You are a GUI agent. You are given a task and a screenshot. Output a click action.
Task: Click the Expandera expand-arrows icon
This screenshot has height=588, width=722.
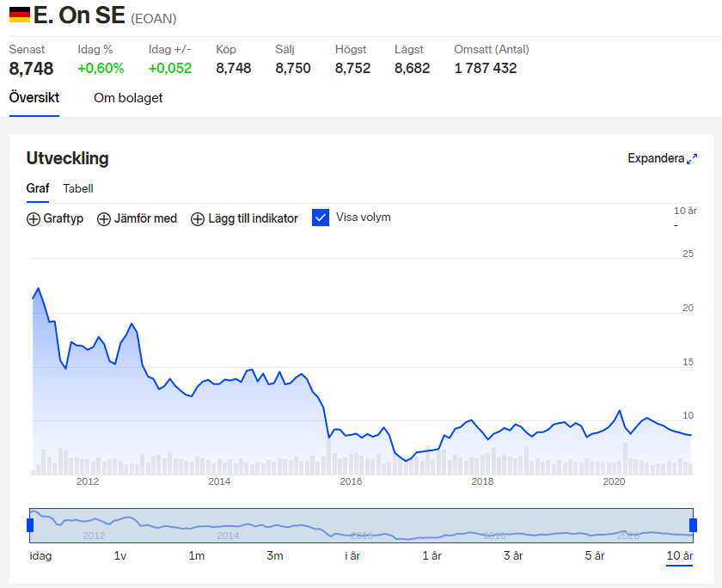pos(693,158)
